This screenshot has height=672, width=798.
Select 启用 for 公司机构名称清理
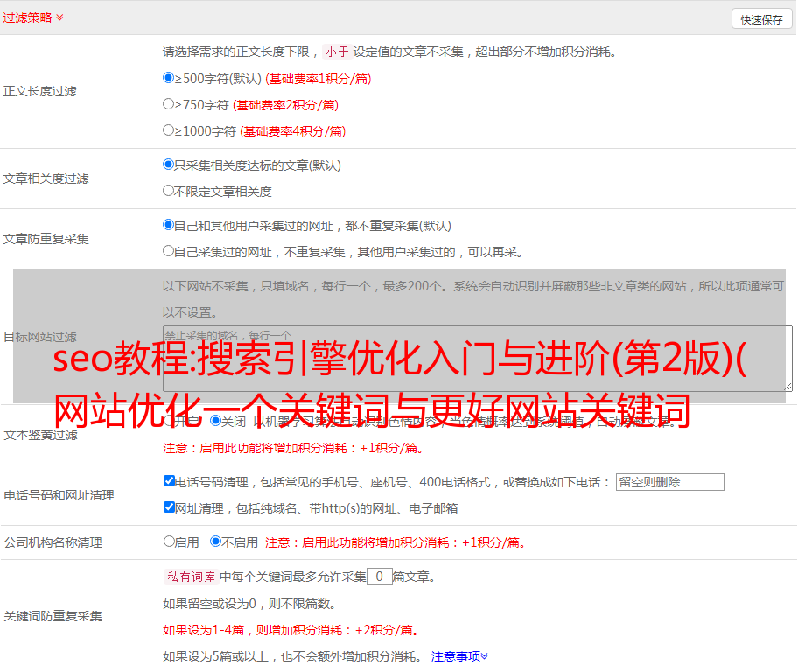pyautogui.click(x=169, y=542)
